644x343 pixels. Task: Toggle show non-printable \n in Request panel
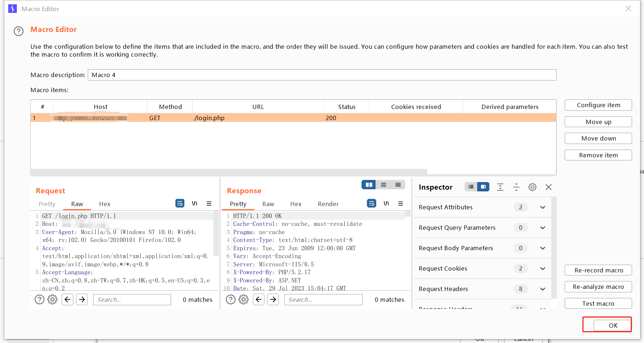(x=194, y=203)
